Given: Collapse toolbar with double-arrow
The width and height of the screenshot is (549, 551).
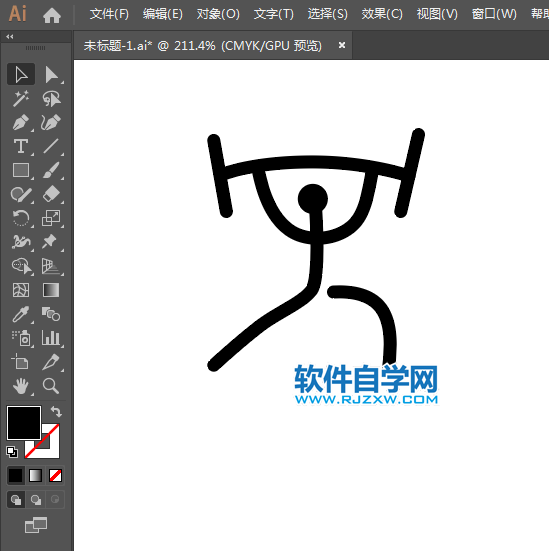Looking at the screenshot, I should tap(10, 37).
